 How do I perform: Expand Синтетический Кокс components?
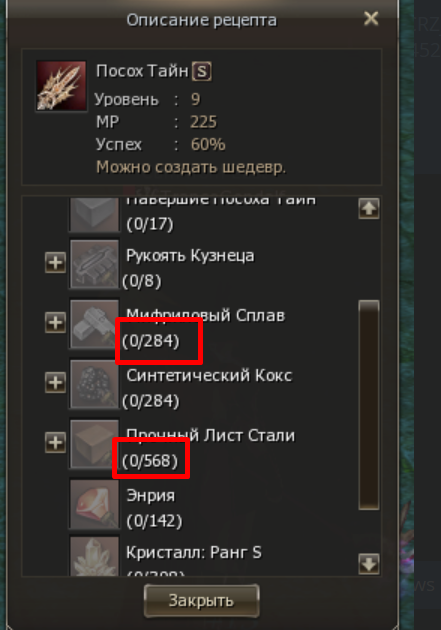pos(55,382)
